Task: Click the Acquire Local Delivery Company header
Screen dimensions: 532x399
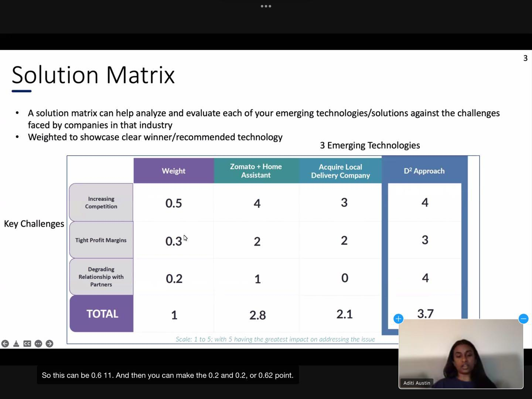Action: pyautogui.click(x=340, y=171)
